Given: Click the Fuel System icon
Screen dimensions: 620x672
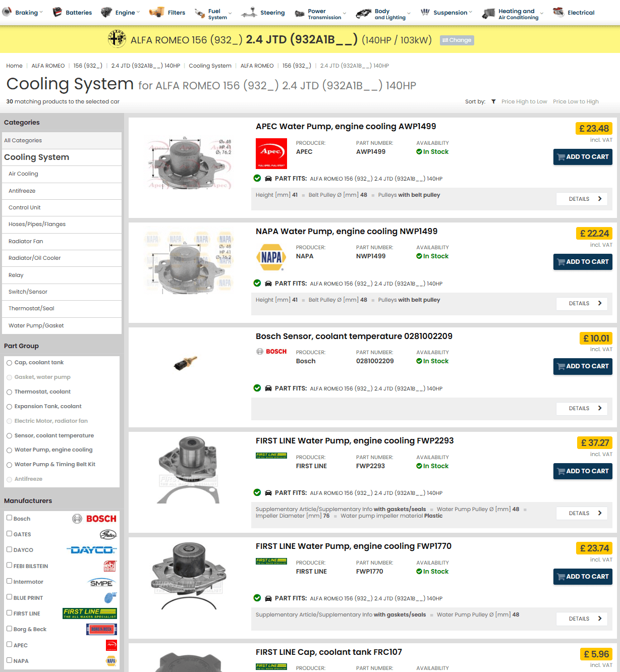Looking at the screenshot, I should [200, 13].
